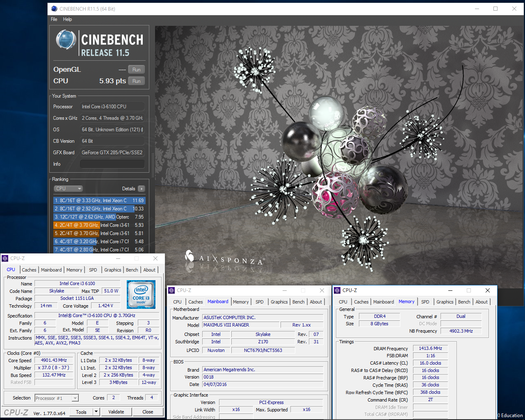Click NB Frequency value 4902.3 MHz
This screenshot has width=525, height=420.
click(x=461, y=331)
